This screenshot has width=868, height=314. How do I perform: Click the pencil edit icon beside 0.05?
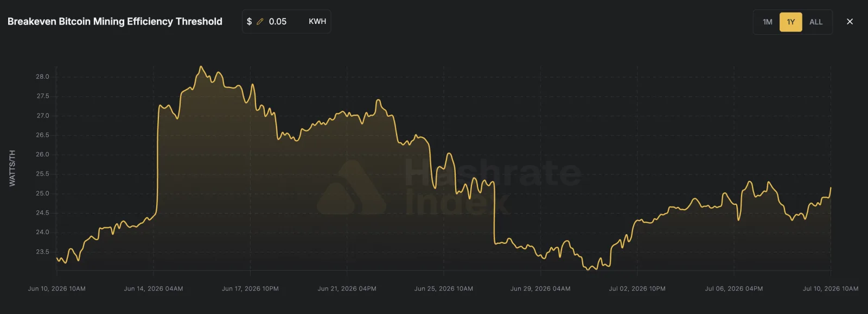[260, 22]
